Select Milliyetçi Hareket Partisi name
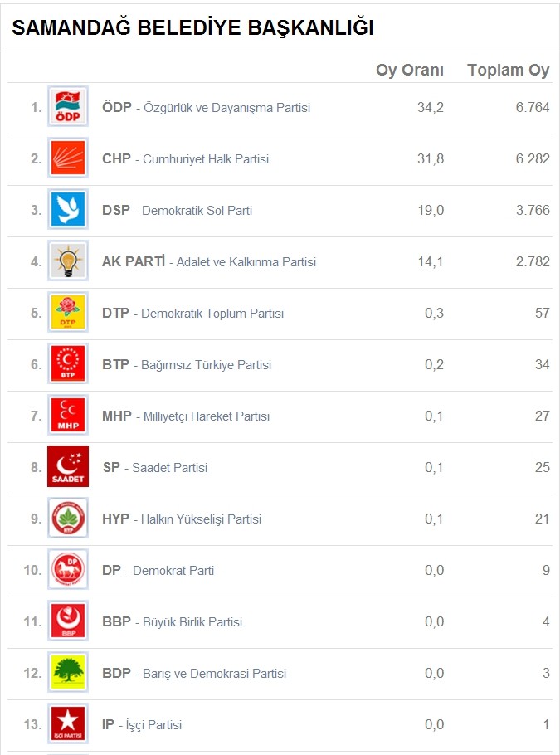Image resolution: width=560 pixels, height=755 pixels. tap(207, 416)
